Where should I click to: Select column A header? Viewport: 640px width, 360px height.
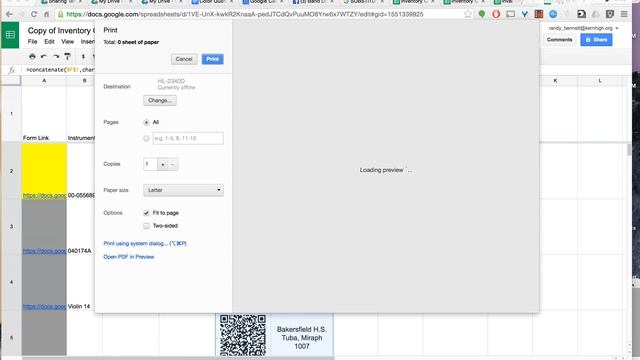pos(44,81)
